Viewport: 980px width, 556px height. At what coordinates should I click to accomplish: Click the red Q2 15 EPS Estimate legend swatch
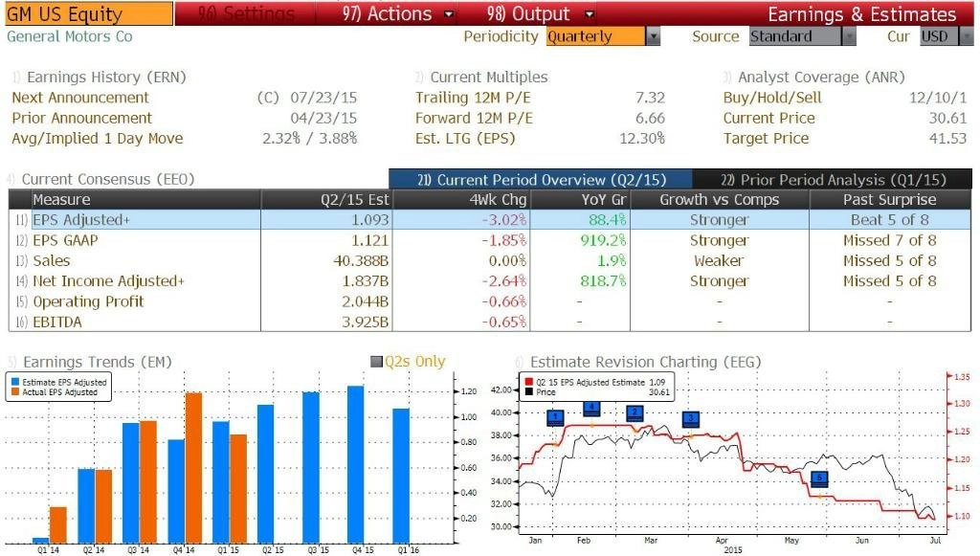[x=528, y=383]
